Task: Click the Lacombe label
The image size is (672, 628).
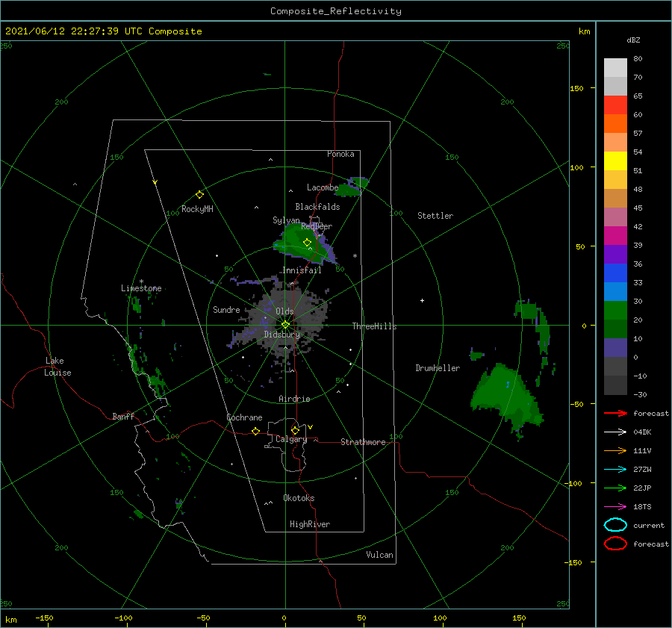Action: pyautogui.click(x=323, y=187)
